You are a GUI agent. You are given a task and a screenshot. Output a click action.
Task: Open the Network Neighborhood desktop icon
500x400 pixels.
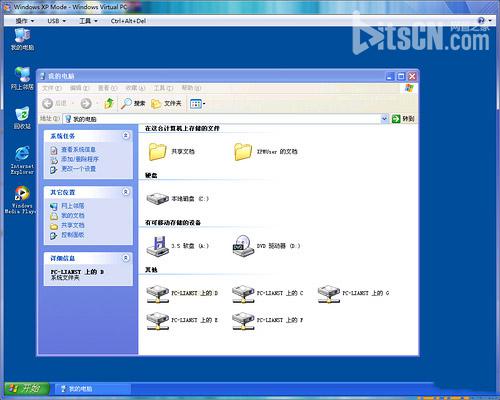[x=22, y=78]
